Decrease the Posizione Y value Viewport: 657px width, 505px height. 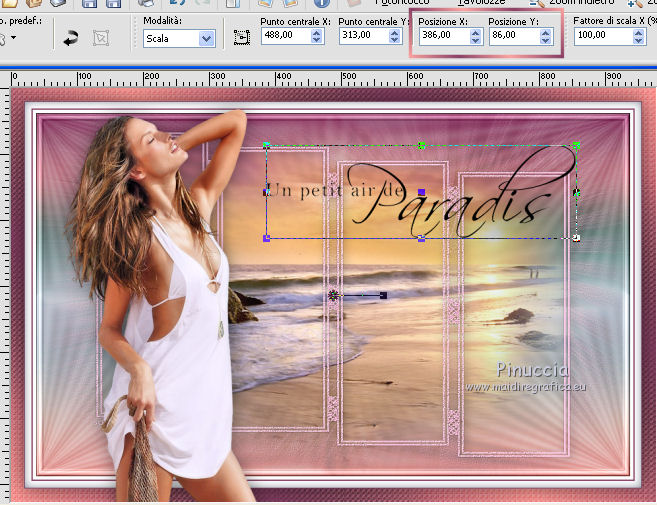545,40
